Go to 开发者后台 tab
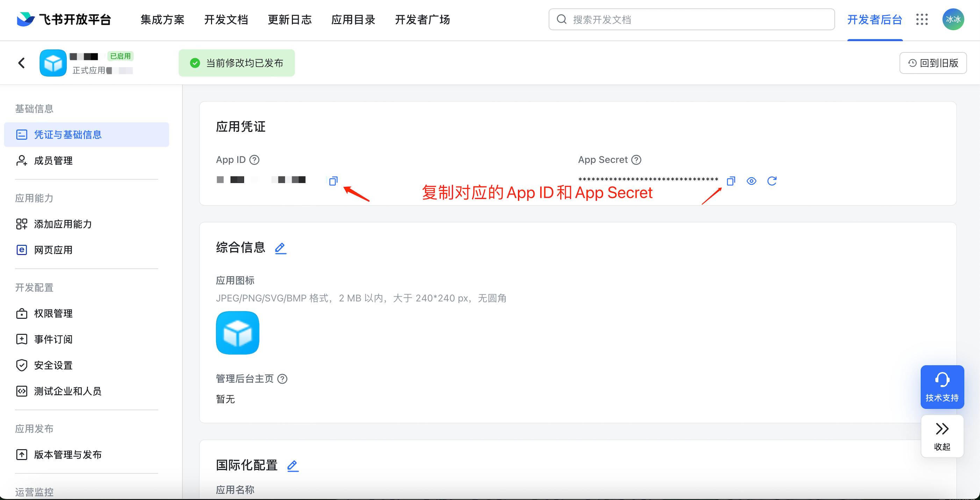980x500 pixels. click(874, 20)
